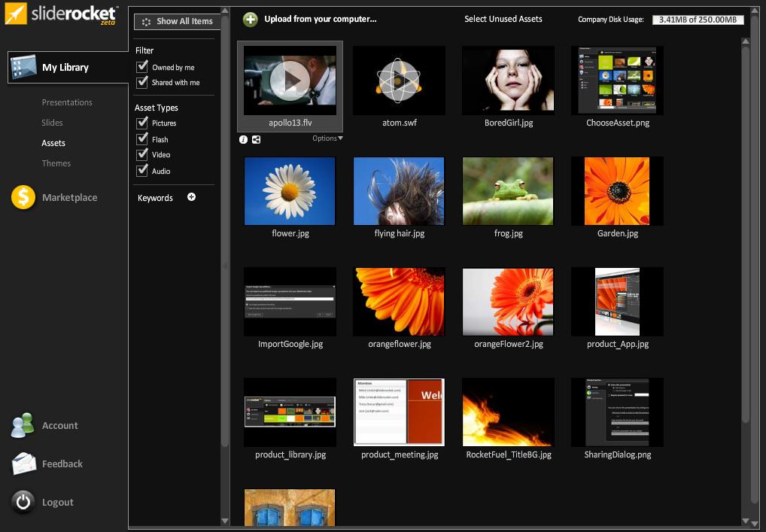
Task: Click asset grid scroll up arrow
Action: click(x=746, y=41)
